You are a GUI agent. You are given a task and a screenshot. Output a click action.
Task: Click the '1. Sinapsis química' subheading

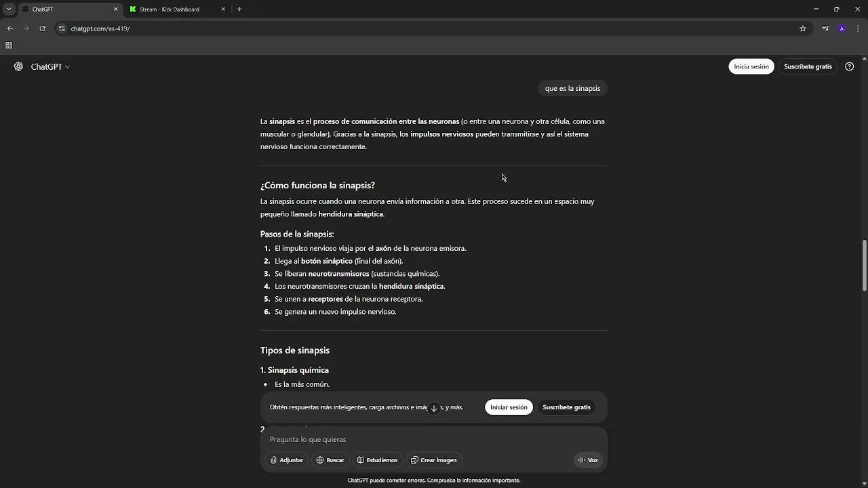click(x=294, y=370)
